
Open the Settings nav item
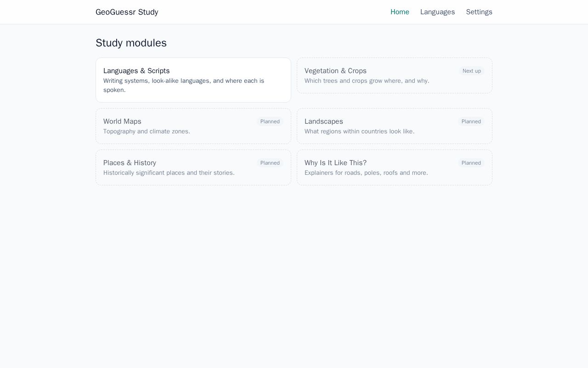[x=479, y=12]
